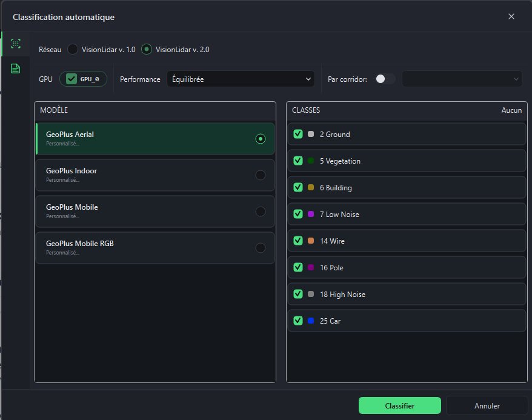This screenshot has width=532, height=420.
Task: Open the Performance Équilibrée dropdown
Action: pyautogui.click(x=241, y=79)
